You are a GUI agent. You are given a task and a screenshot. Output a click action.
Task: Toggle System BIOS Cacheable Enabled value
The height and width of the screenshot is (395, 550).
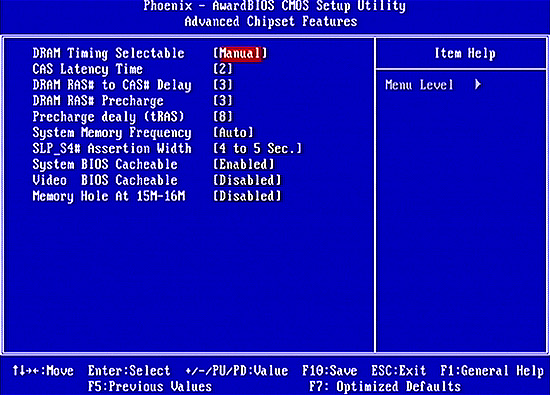243,164
